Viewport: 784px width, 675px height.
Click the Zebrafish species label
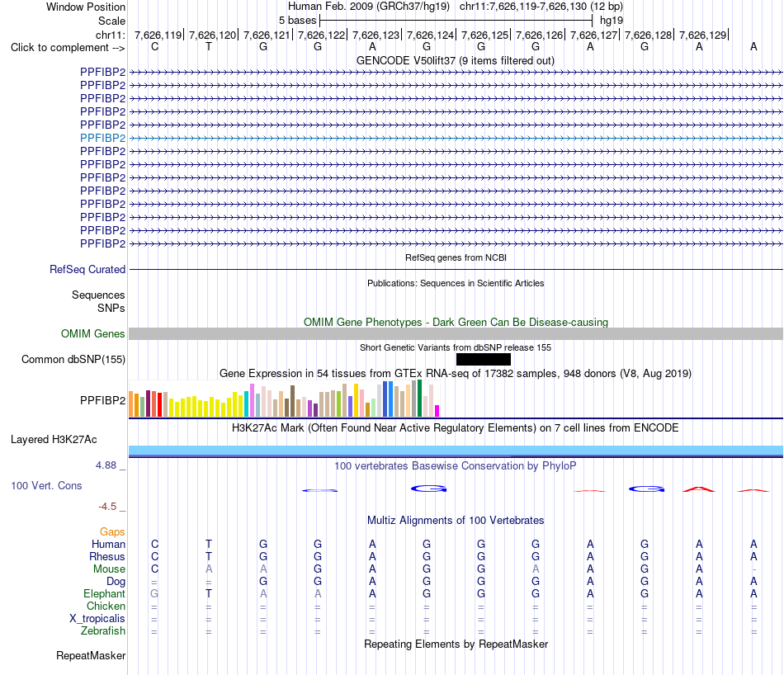pos(103,631)
